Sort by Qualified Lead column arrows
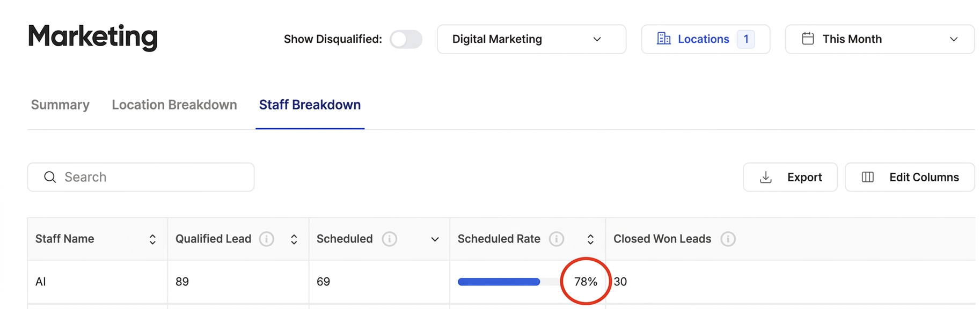Image resolution: width=980 pixels, height=309 pixels. click(294, 239)
